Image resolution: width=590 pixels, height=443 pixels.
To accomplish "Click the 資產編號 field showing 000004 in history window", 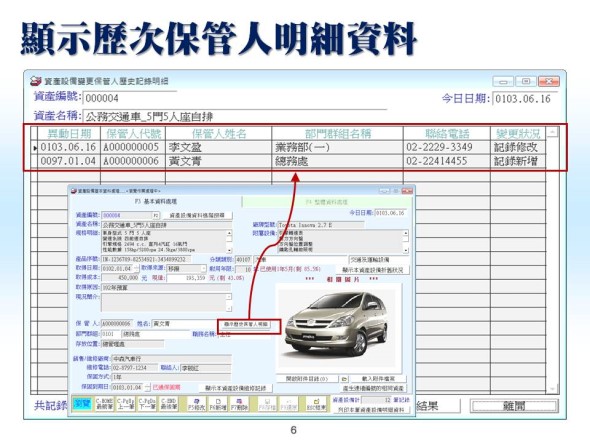I will 129,99.
